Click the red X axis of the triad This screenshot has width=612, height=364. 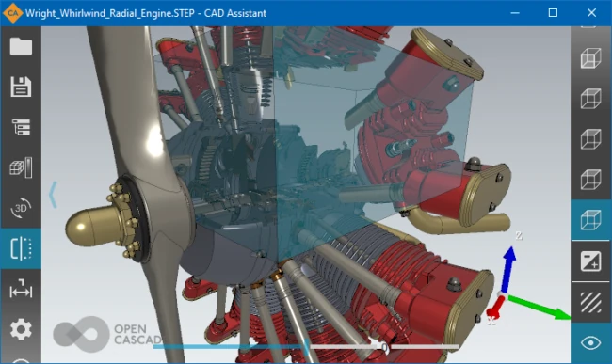pyautogui.click(x=494, y=308)
